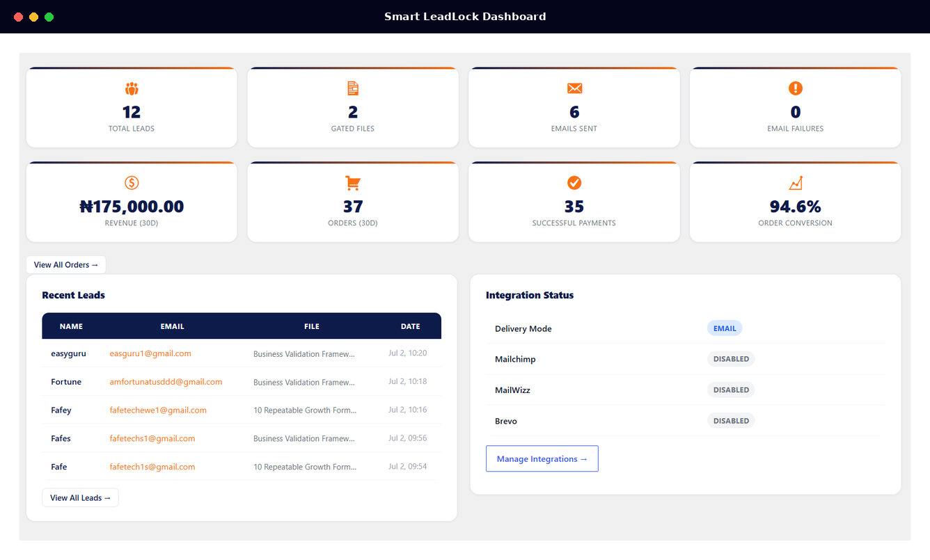Click the Gated Files document icon
The image size is (930, 560).
pos(353,88)
